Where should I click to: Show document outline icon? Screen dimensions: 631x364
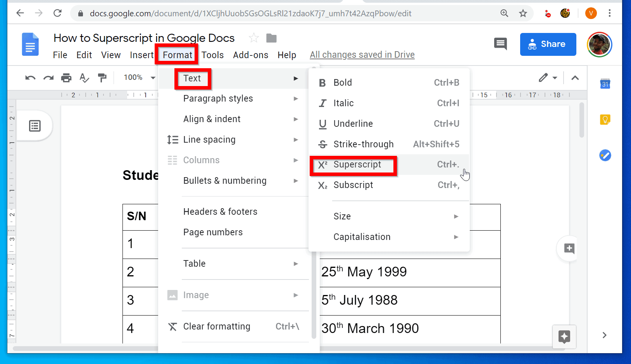[x=35, y=126]
